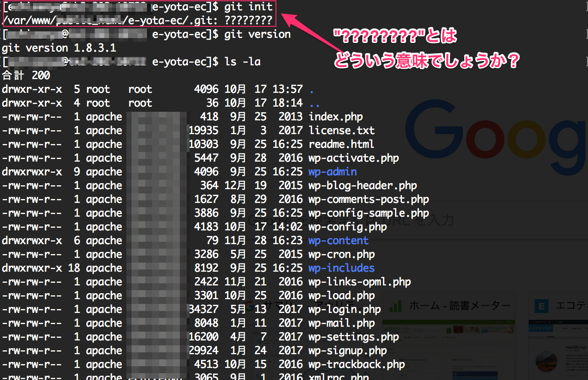Image resolution: width=588 pixels, height=380 pixels.
Task: Click time 14:02 on wp-config.php row
Action: [288, 227]
